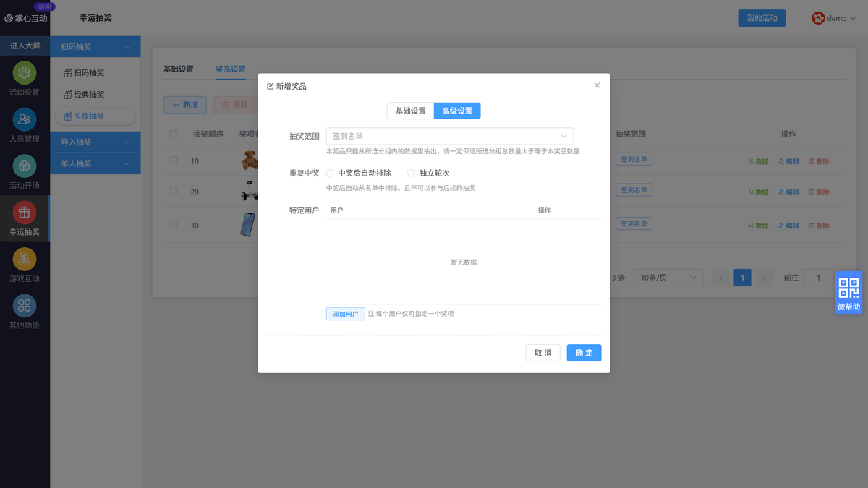Click 签到名单 tag in row 30

(634, 223)
